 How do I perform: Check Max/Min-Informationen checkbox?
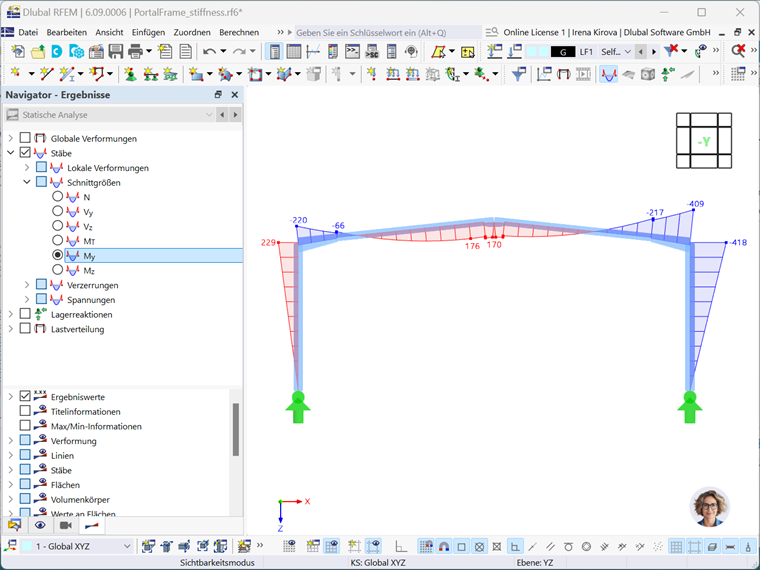tap(25, 426)
